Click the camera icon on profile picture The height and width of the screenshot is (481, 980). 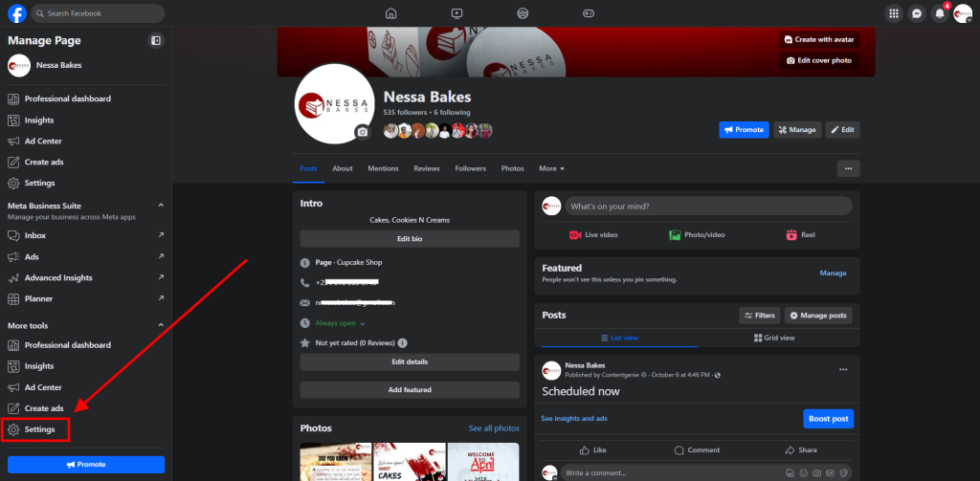[362, 132]
